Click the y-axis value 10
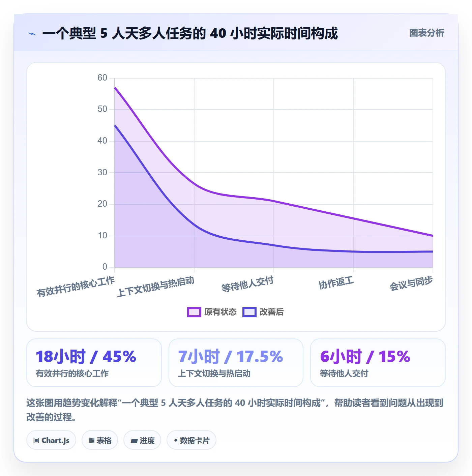This screenshot has width=472, height=476. tap(102, 236)
